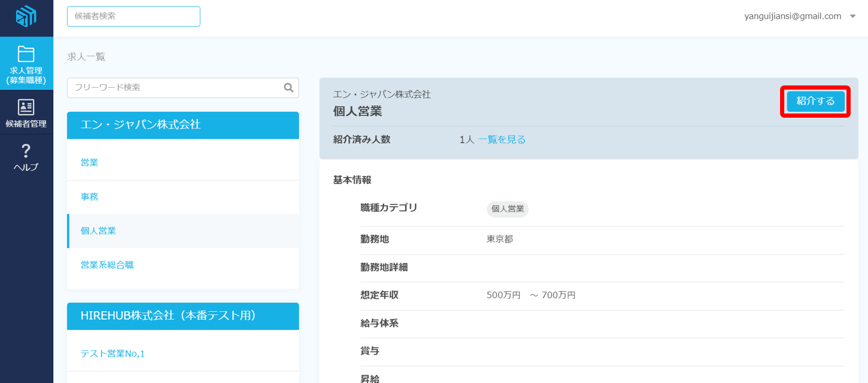
Task: Click the HIREHUB logo icon
Action: click(26, 16)
